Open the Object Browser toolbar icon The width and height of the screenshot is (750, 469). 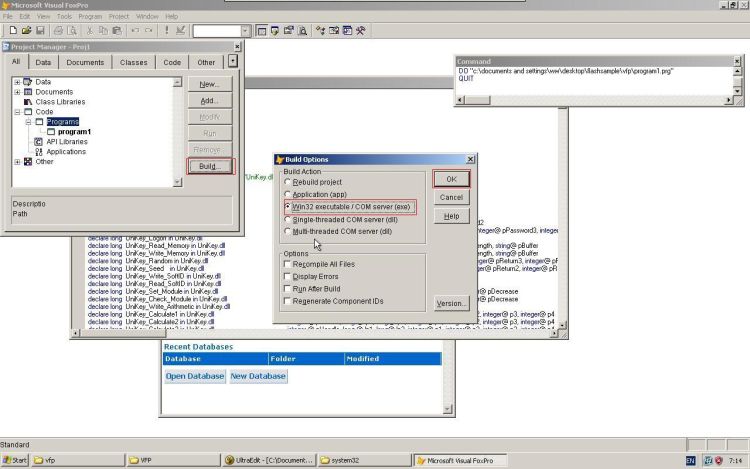[x=334, y=31]
